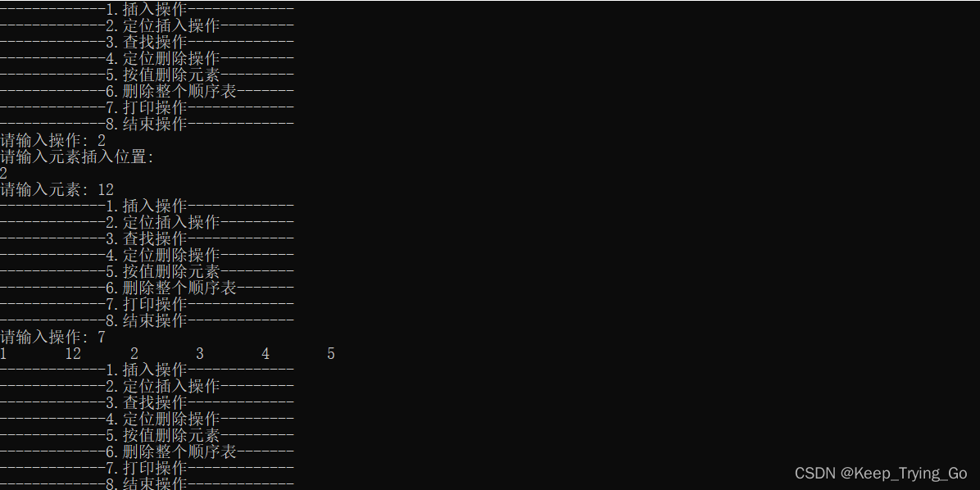Click 3.查找操作 in the menu above 请输入操作: 7
Viewport: 980px width, 490px height.
pyautogui.click(x=147, y=238)
